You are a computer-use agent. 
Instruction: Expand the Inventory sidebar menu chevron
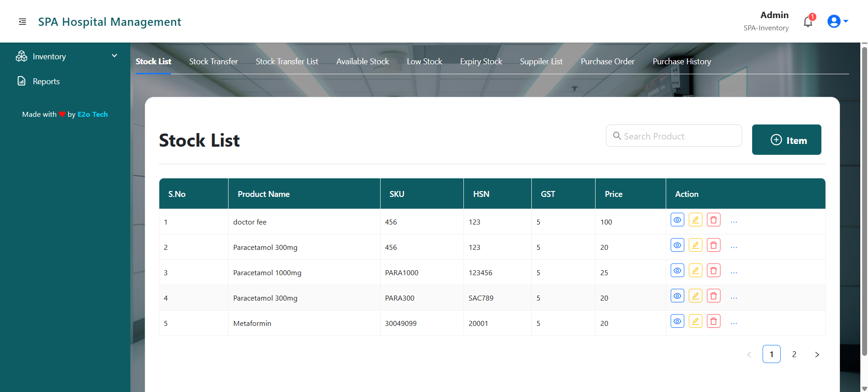(x=114, y=56)
